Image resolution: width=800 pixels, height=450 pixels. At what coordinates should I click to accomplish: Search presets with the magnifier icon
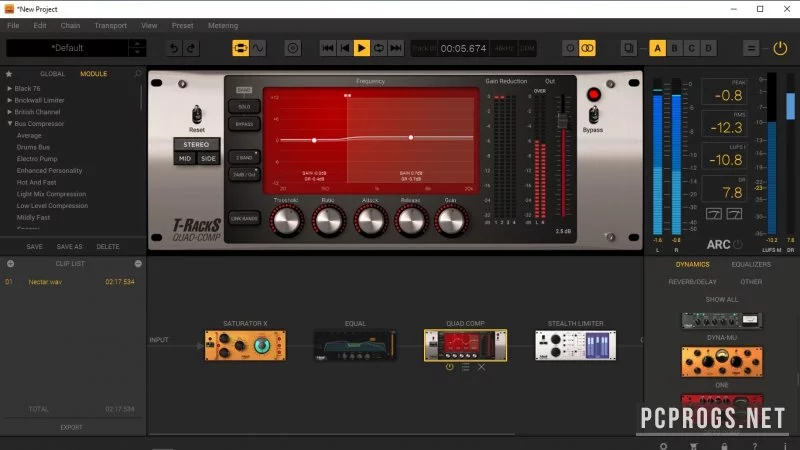[x=137, y=74]
